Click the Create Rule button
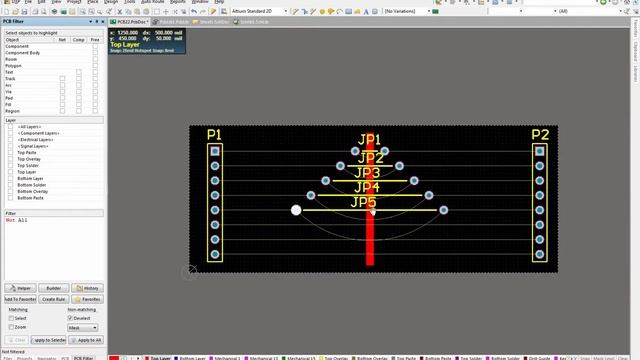The width and height of the screenshot is (640, 360). click(x=53, y=299)
